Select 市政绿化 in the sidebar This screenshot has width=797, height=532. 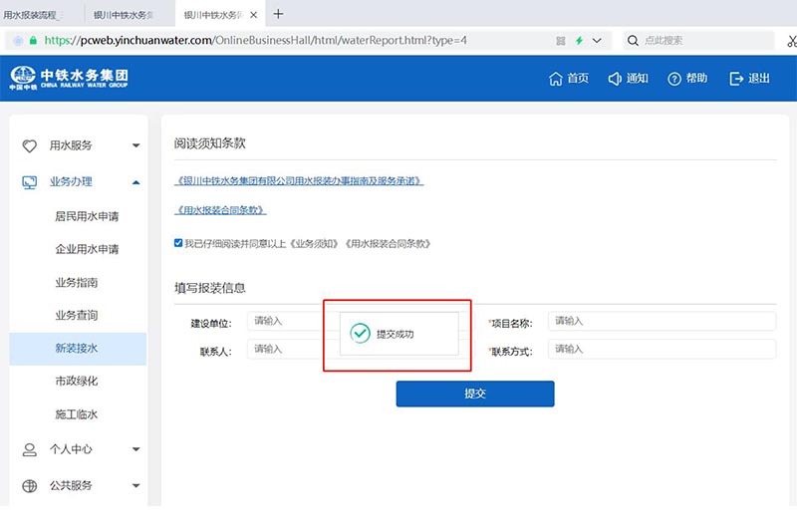click(x=77, y=382)
